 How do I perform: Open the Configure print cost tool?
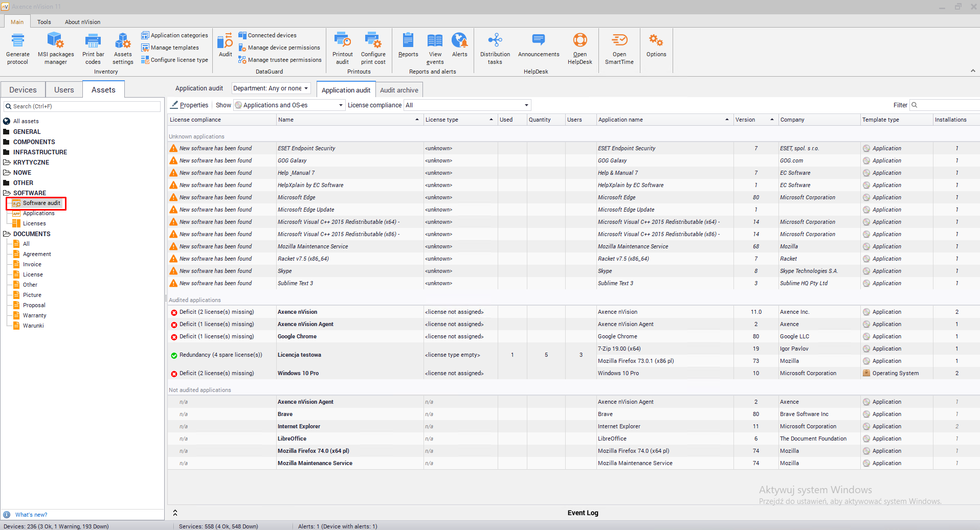(373, 48)
